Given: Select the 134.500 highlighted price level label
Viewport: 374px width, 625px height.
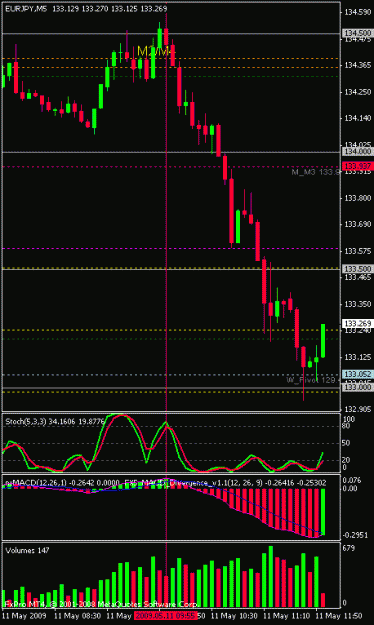Looking at the screenshot, I should 358,33.
